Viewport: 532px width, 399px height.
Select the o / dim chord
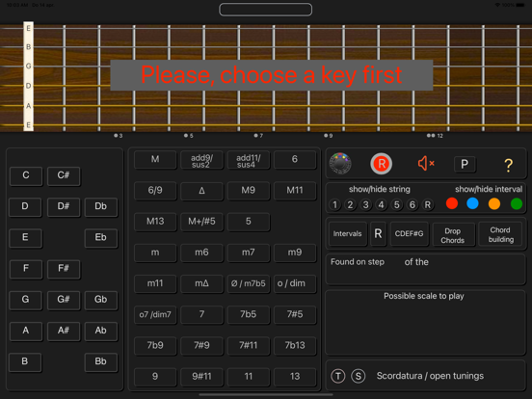295,283
